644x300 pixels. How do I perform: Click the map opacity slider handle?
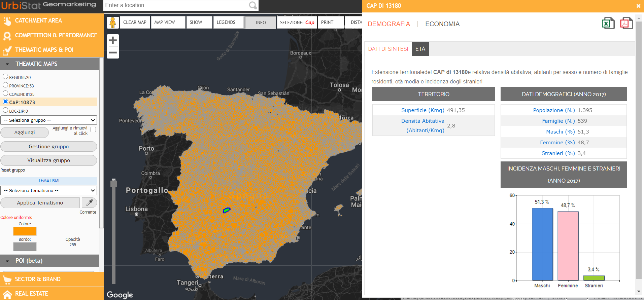(x=114, y=184)
